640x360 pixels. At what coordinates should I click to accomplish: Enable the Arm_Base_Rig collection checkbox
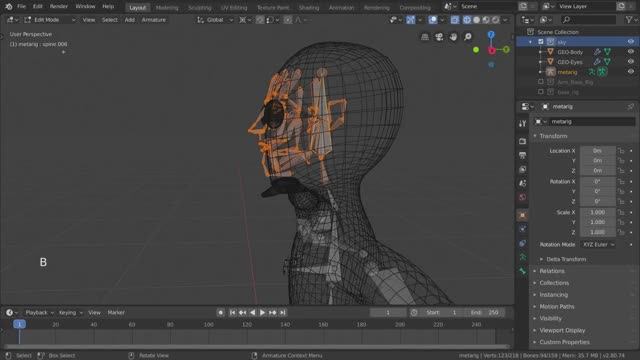(541, 82)
